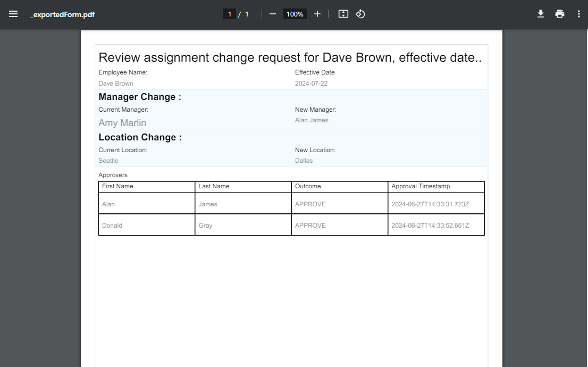Download the exported PDF
The height and width of the screenshot is (367, 588).
click(541, 14)
